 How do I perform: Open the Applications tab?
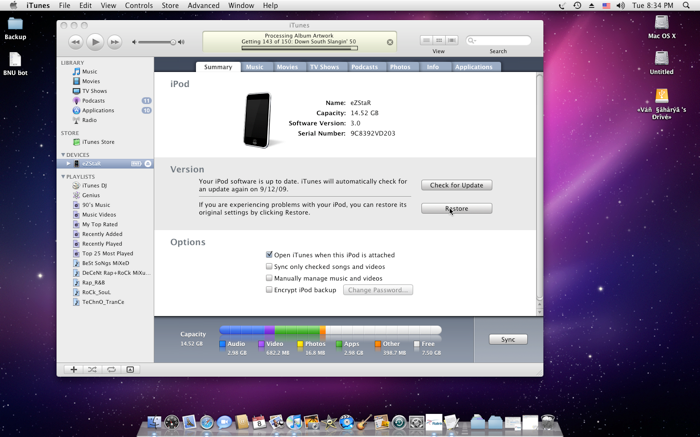tap(474, 67)
